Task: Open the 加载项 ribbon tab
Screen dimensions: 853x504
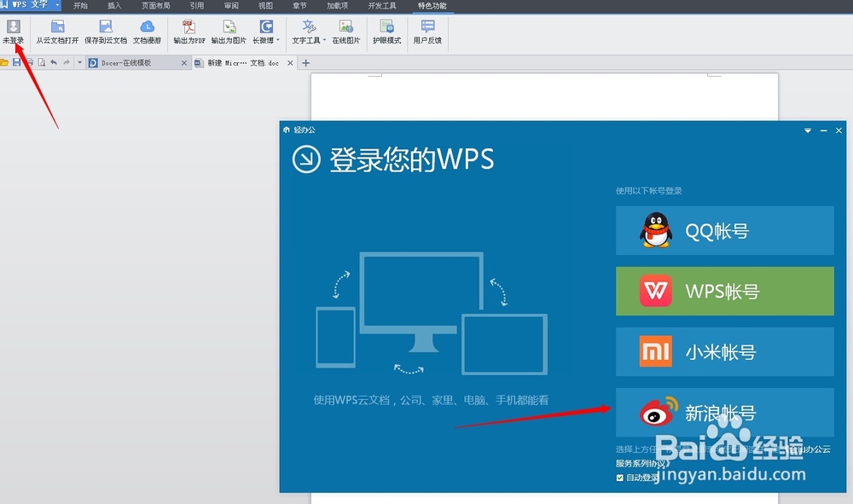Action: click(x=337, y=5)
